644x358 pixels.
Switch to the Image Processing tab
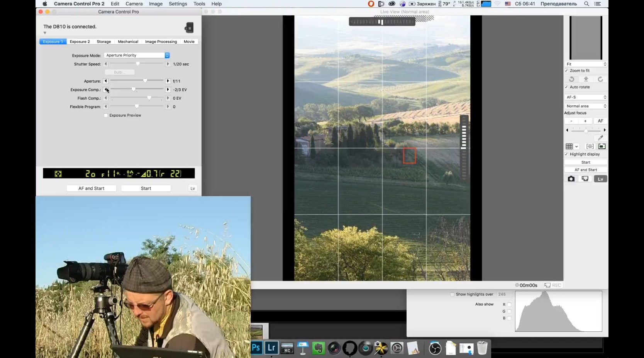click(161, 42)
